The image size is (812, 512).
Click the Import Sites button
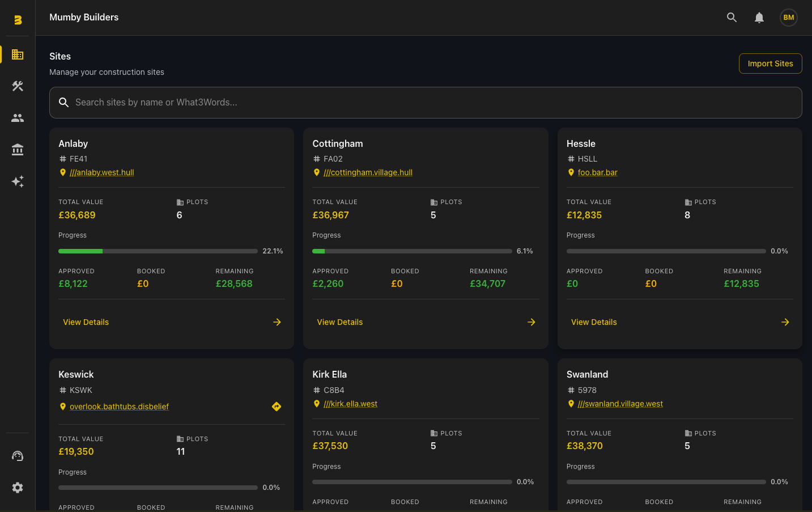tap(770, 64)
